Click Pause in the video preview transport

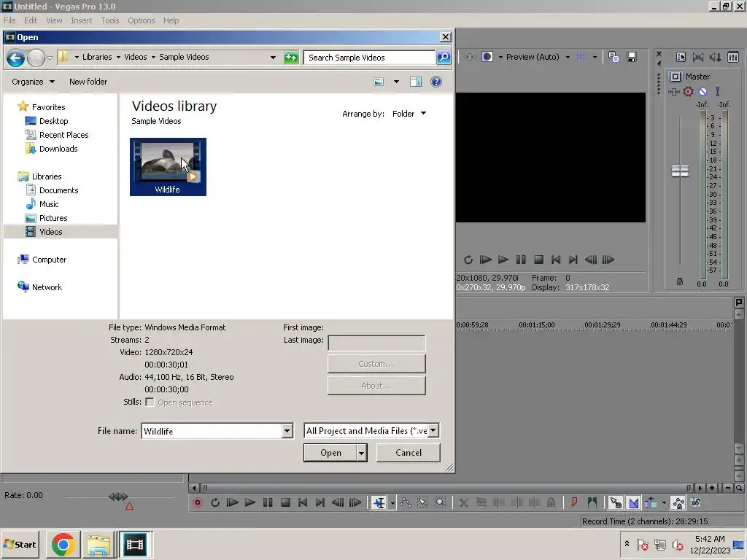pyautogui.click(x=521, y=260)
